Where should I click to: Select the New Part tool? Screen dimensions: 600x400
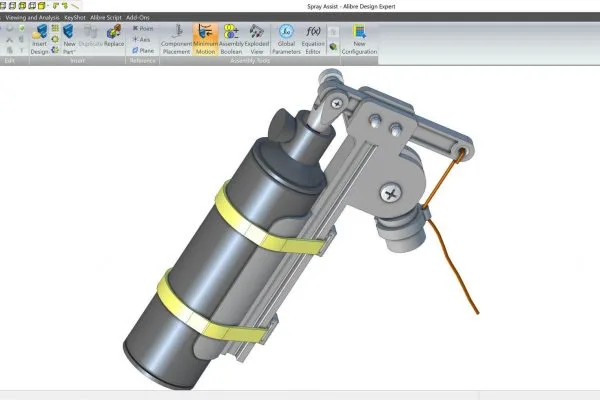[69, 39]
